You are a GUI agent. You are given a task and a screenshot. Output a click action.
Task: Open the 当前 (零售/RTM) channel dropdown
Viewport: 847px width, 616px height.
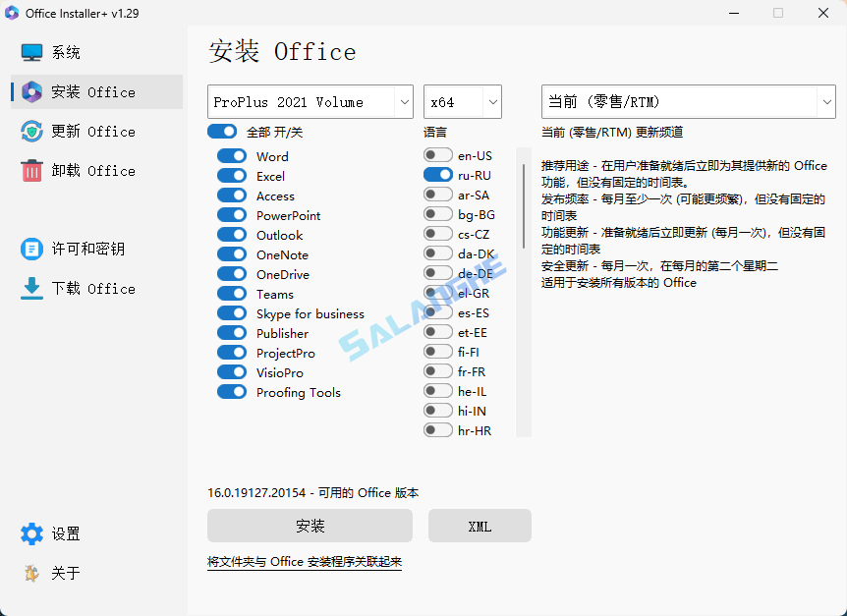pos(688,101)
